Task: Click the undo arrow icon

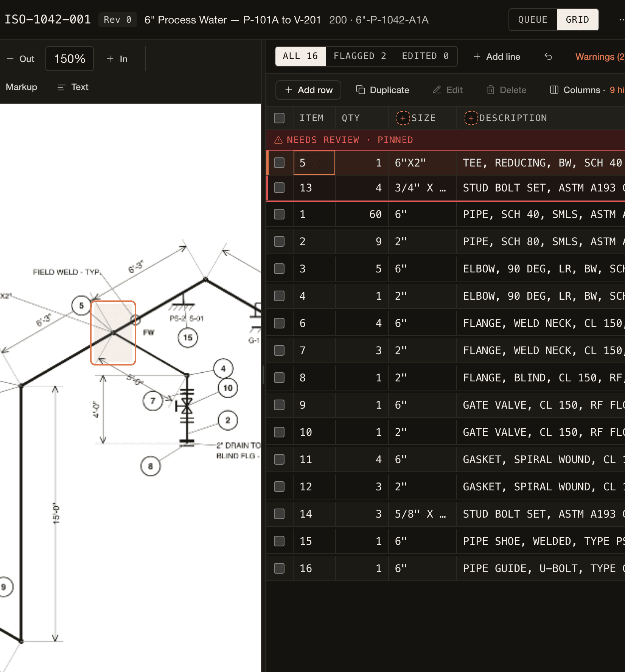Action: point(548,57)
